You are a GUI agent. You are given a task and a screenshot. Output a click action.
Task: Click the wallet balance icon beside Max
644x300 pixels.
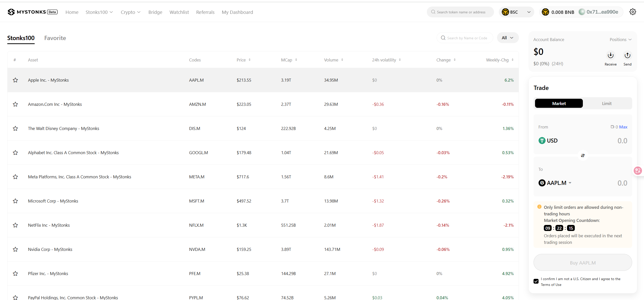tap(612, 127)
